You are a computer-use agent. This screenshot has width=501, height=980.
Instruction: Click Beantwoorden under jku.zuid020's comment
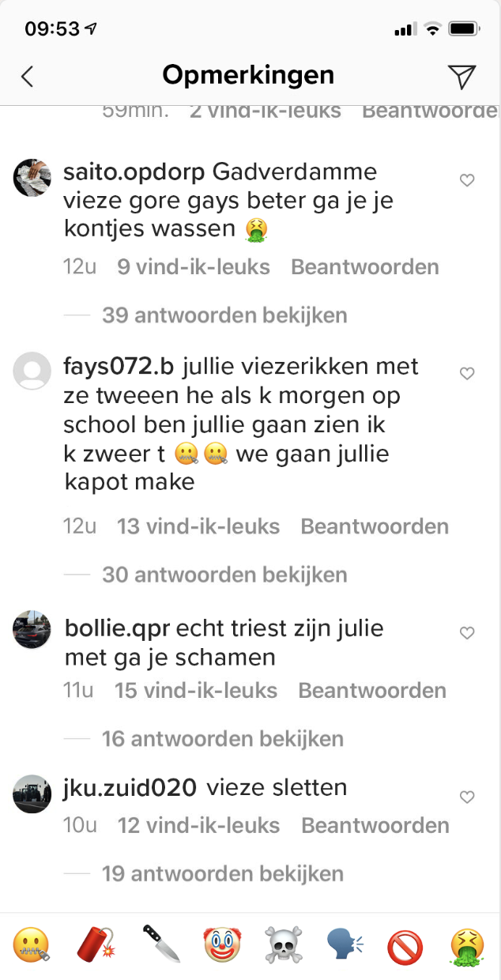click(x=375, y=826)
